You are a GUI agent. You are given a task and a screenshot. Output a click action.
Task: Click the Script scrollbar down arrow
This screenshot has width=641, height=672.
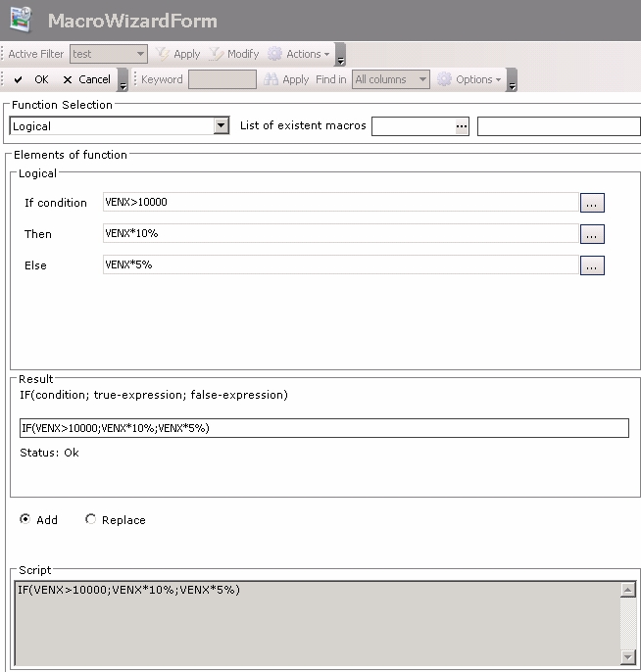tap(628, 657)
